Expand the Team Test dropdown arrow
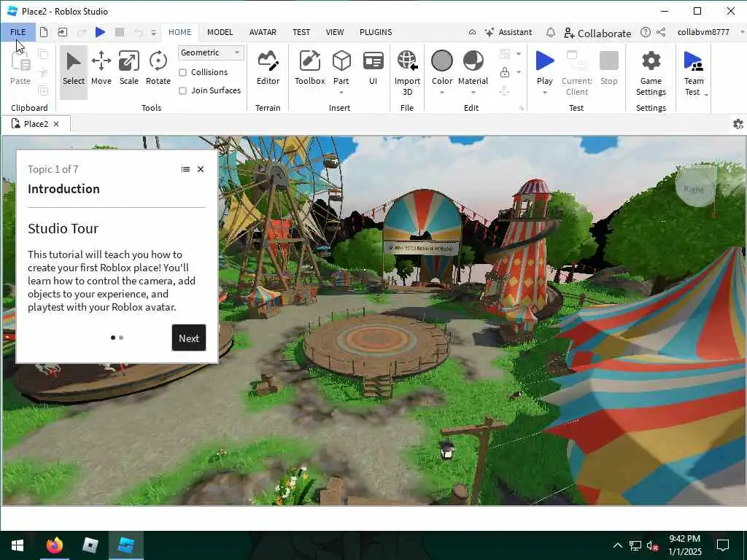The height and width of the screenshot is (560, 747). pos(706,95)
